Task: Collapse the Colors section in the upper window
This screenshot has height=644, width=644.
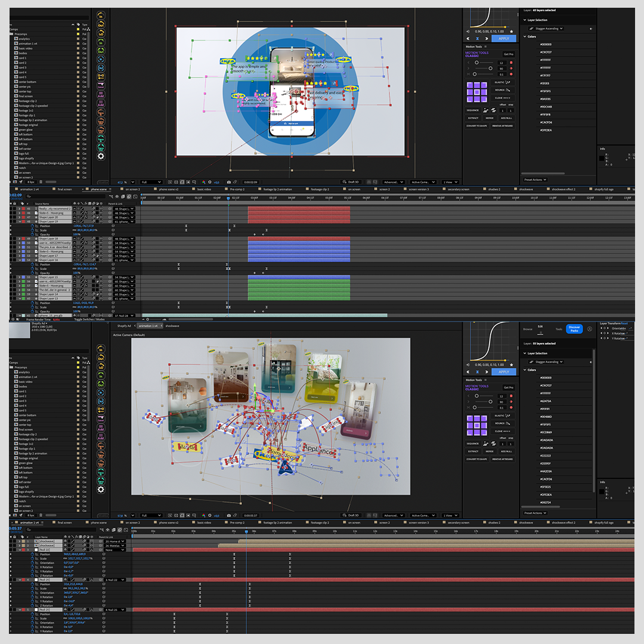Action: pos(525,36)
